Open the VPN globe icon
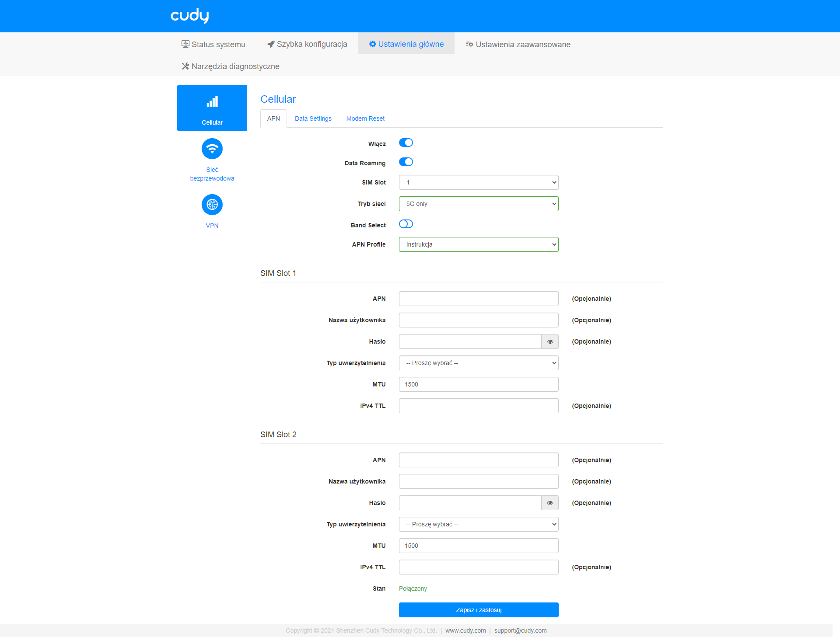This screenshot has height=637, width=840. tap(212, 205)
